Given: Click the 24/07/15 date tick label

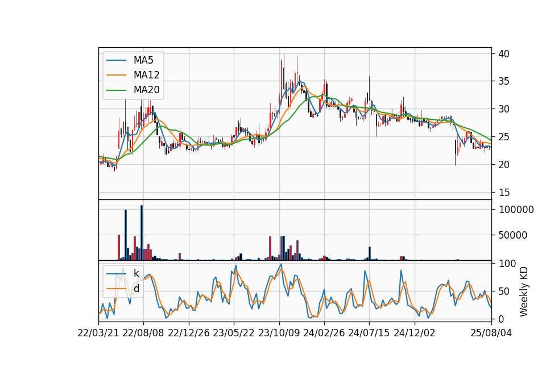Looking at the screenshot, I should coord(369,333).
